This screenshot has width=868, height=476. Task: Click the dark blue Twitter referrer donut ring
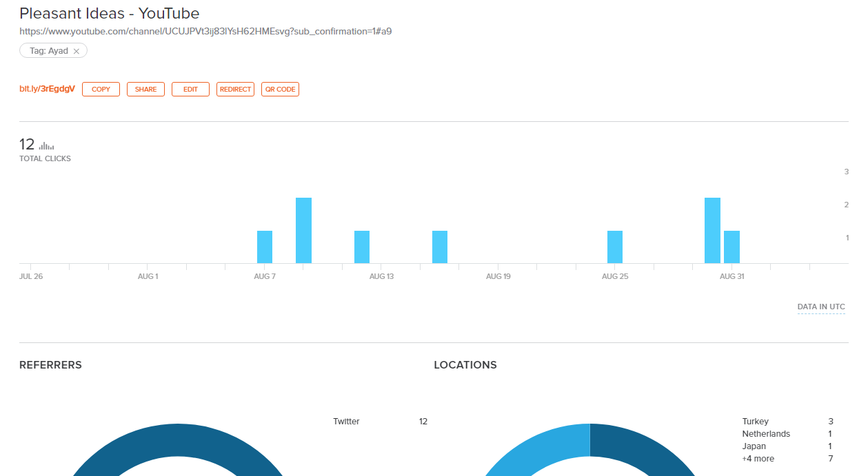coord(178,439)
